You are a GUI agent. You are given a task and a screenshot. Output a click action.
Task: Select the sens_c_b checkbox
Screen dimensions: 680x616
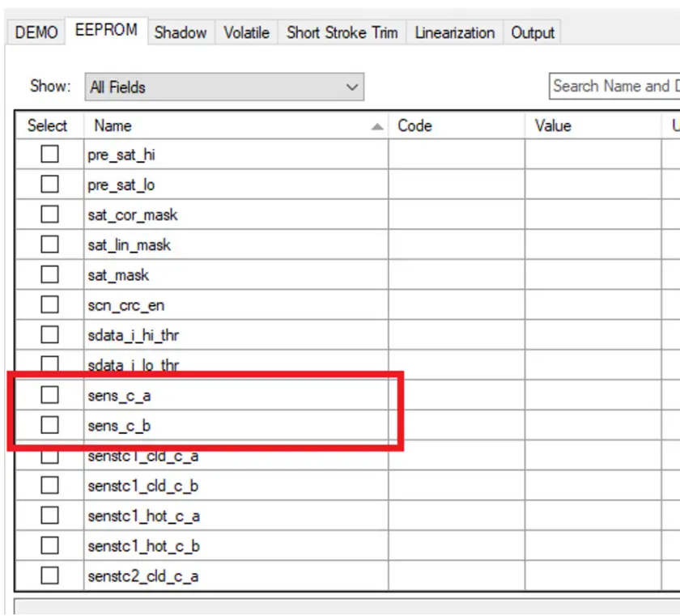click(50, 425)
